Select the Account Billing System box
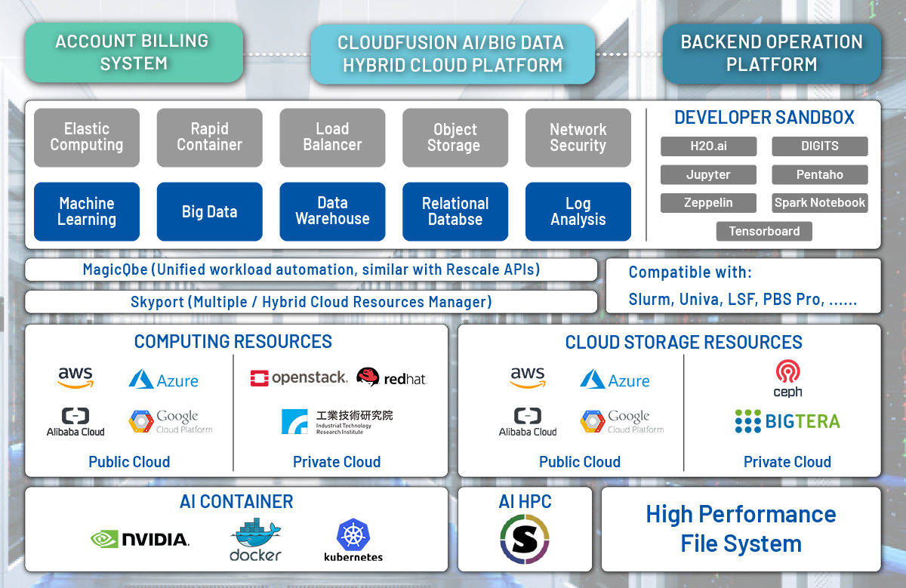Viewport: 906px width, 588px height. click(134, 52)
